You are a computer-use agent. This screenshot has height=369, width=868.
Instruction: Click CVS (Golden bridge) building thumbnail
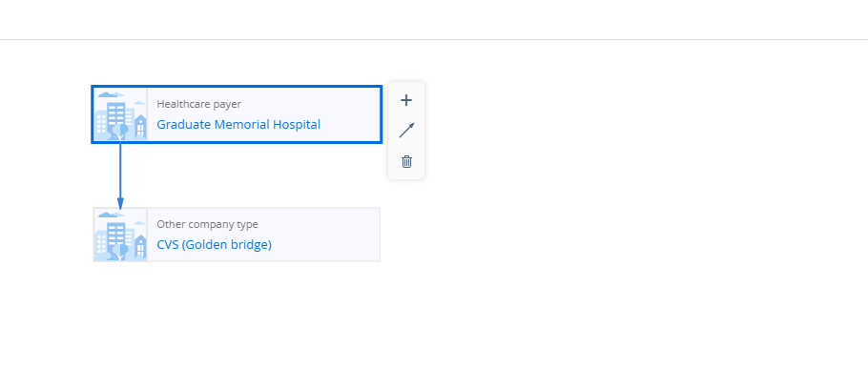(121, 235)
